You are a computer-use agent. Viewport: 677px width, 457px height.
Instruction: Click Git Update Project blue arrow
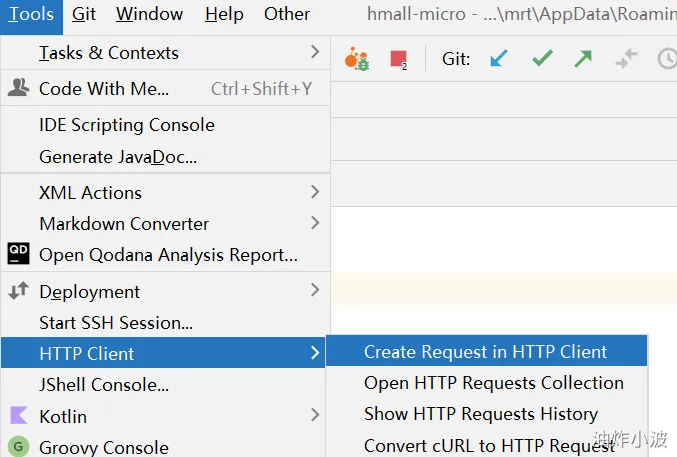499,58
